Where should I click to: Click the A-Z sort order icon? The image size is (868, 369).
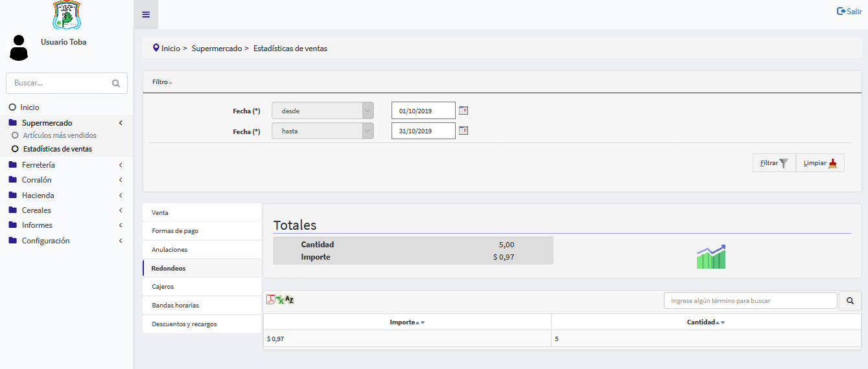[x=290, y=300]
